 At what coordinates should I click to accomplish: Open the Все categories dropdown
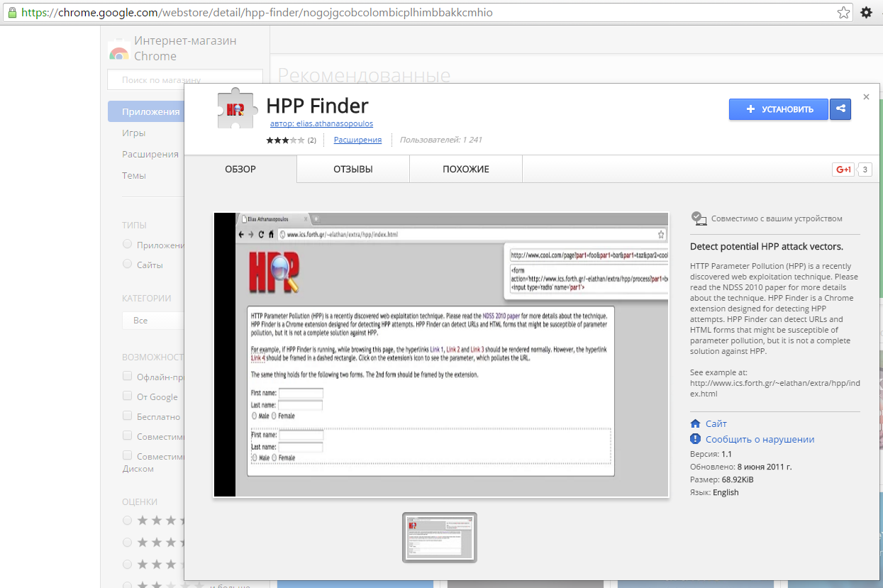(x=153, y=320)
